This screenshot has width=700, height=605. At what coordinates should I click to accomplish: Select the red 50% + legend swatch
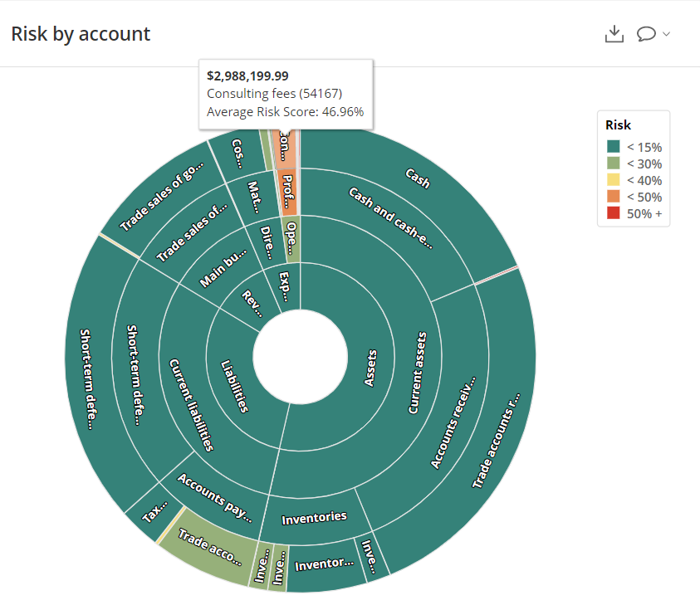(614, 214)
